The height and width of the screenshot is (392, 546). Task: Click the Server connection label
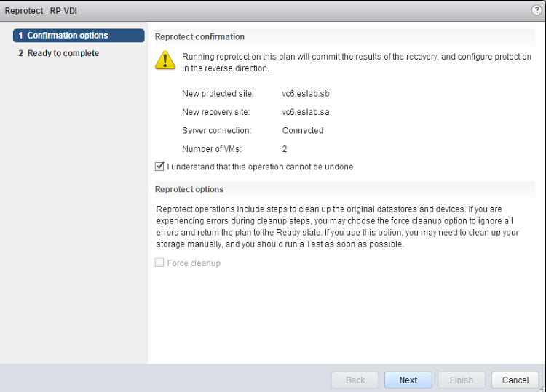pyautogui.click(x=216, y=131)
